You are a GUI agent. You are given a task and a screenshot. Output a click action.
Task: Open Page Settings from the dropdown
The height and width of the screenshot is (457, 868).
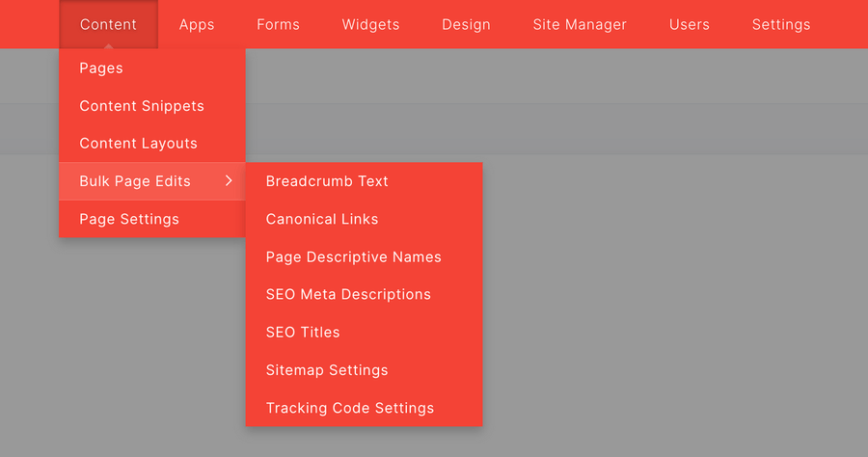(152, 219)
